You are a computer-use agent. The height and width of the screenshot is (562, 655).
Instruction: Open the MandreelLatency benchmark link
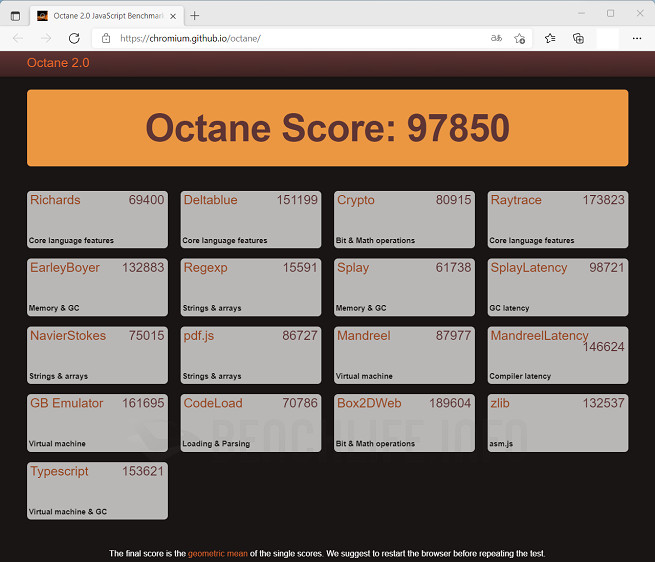tap(539, 336)
